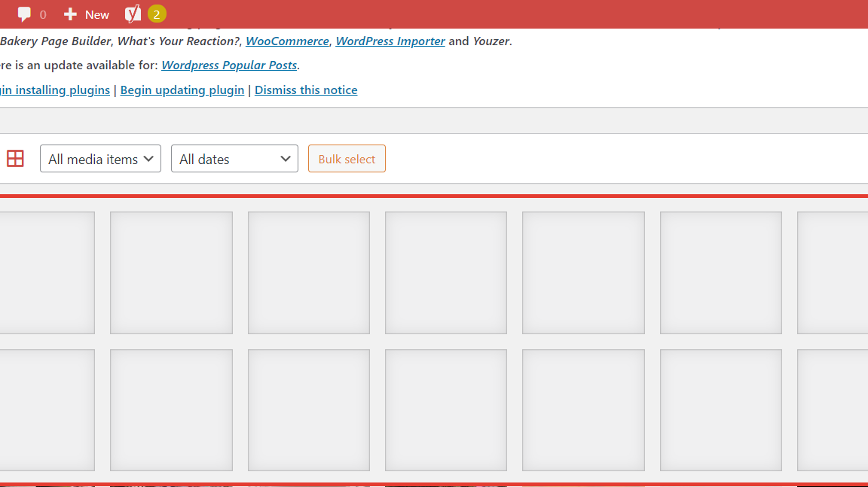The image size is (868, 487).
Task: Open the All dates filter dropdown
Action: (x=234, y=159)
